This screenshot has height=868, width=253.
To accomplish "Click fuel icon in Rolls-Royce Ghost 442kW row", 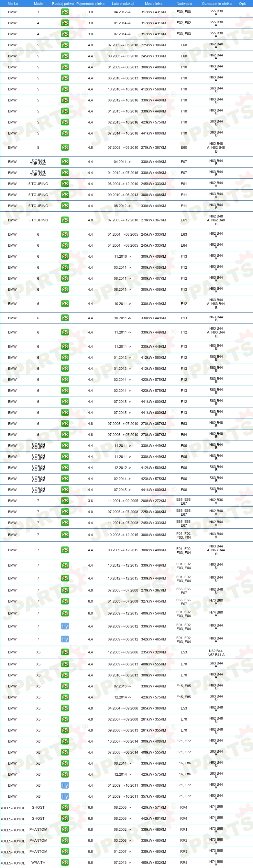I will 65,818.
